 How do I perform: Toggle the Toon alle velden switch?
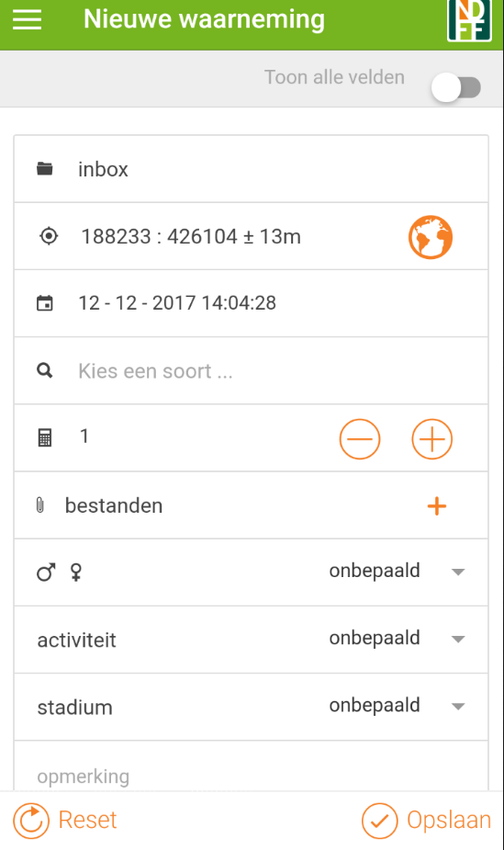click(x=456, y=87)
